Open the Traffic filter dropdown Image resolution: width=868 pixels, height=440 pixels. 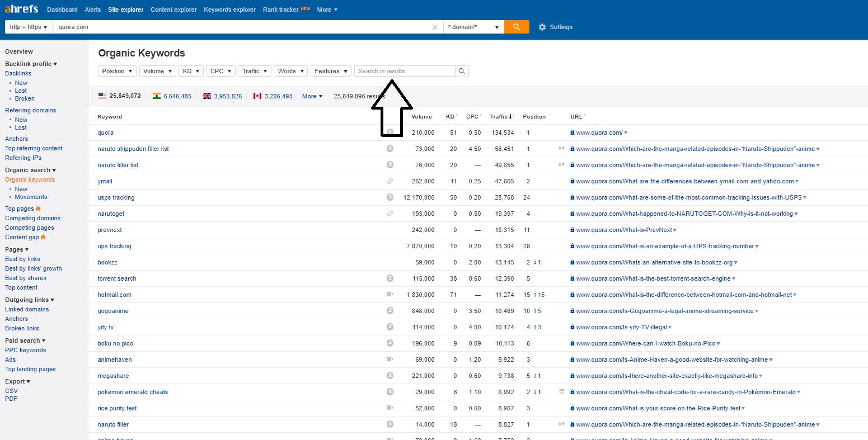pyautogui.click(x=255, y=71)
